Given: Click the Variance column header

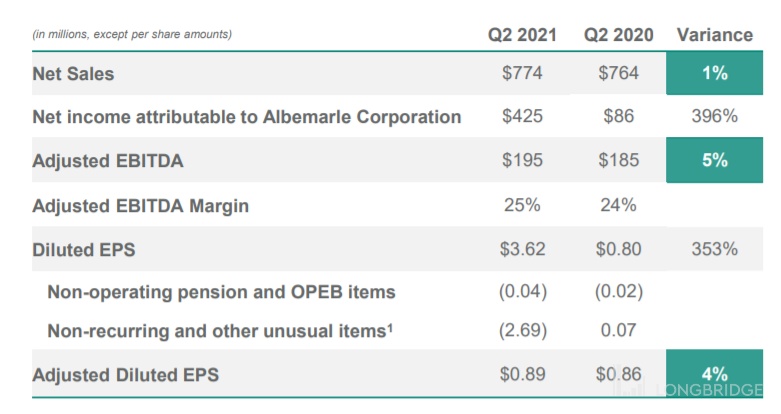Looking at the screenshot, I should point(715,35).
